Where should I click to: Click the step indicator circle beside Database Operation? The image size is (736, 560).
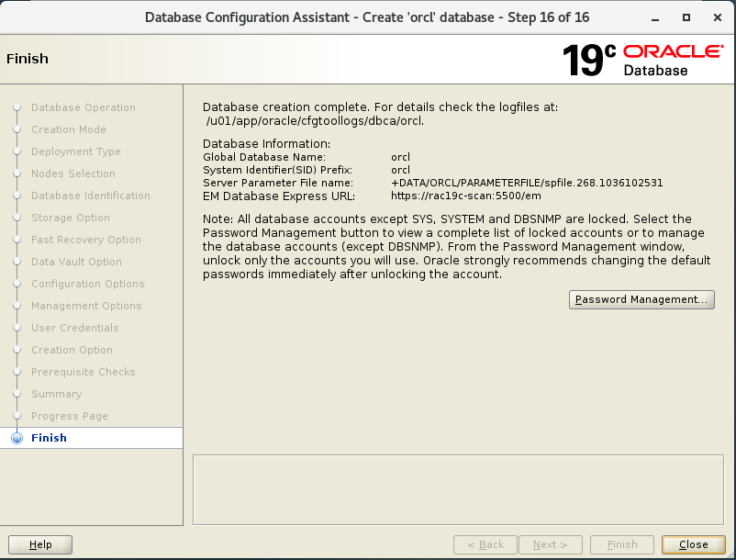[x=17, y=107]
